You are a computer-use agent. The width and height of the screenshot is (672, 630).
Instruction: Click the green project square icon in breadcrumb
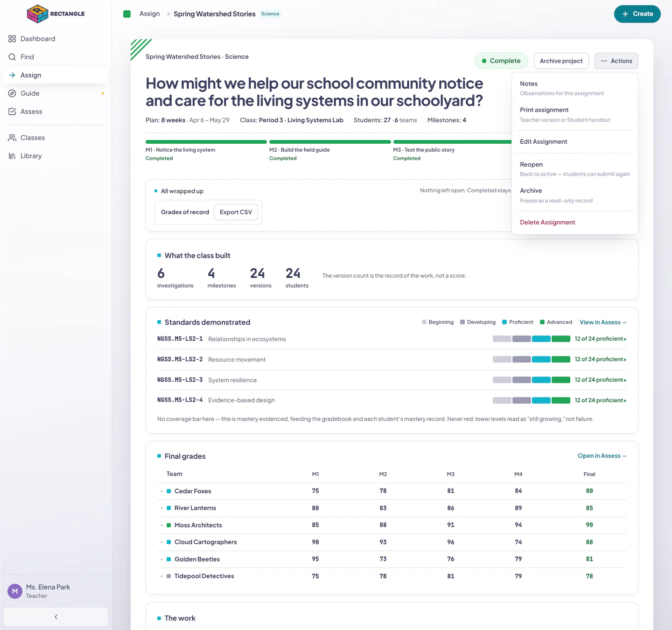[x=127, y=14]
